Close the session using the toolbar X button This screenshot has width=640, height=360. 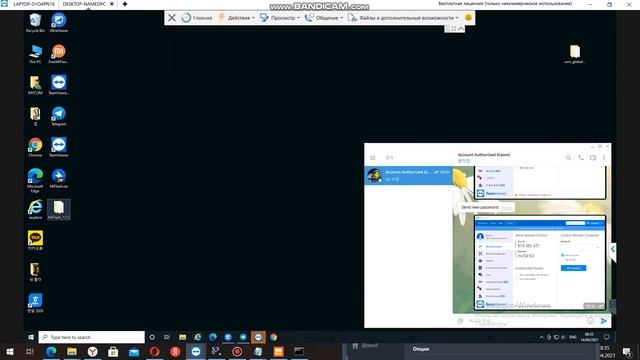172,18
